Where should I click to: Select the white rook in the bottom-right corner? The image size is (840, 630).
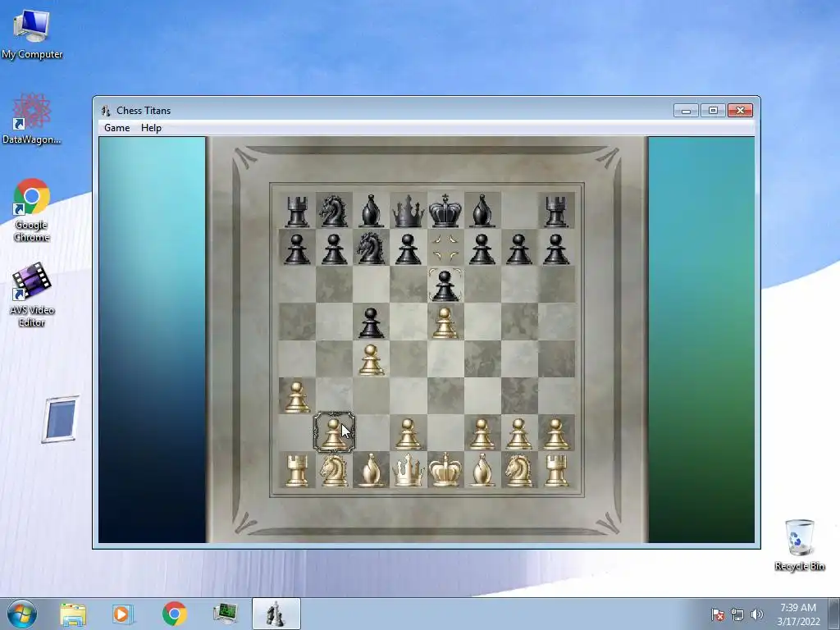pyautogui.click(x=555, y=470)
